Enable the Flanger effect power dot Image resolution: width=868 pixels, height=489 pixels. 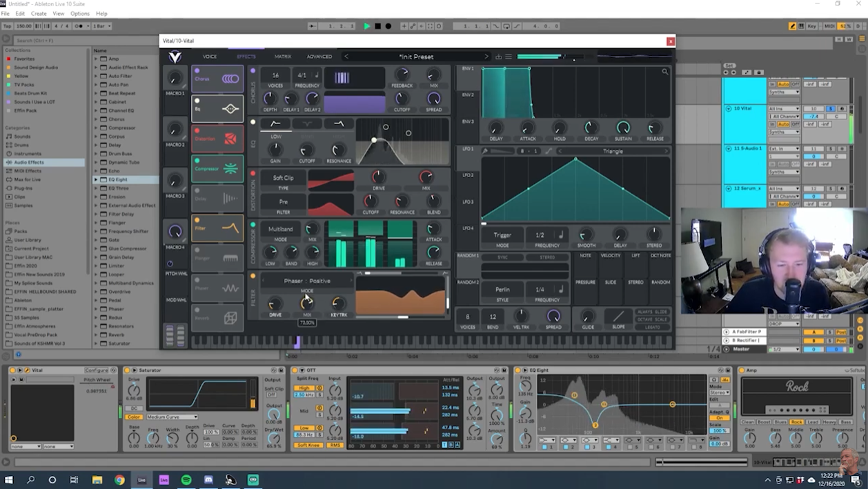(197, 250)
